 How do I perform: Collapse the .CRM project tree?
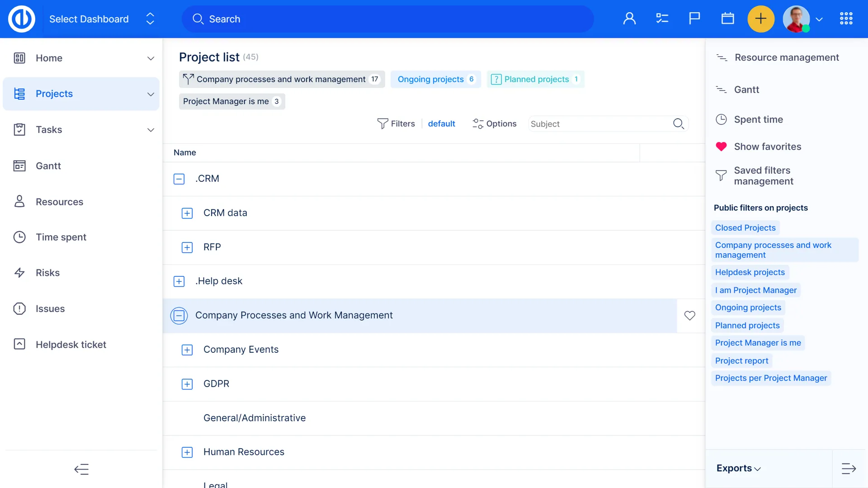179,179
